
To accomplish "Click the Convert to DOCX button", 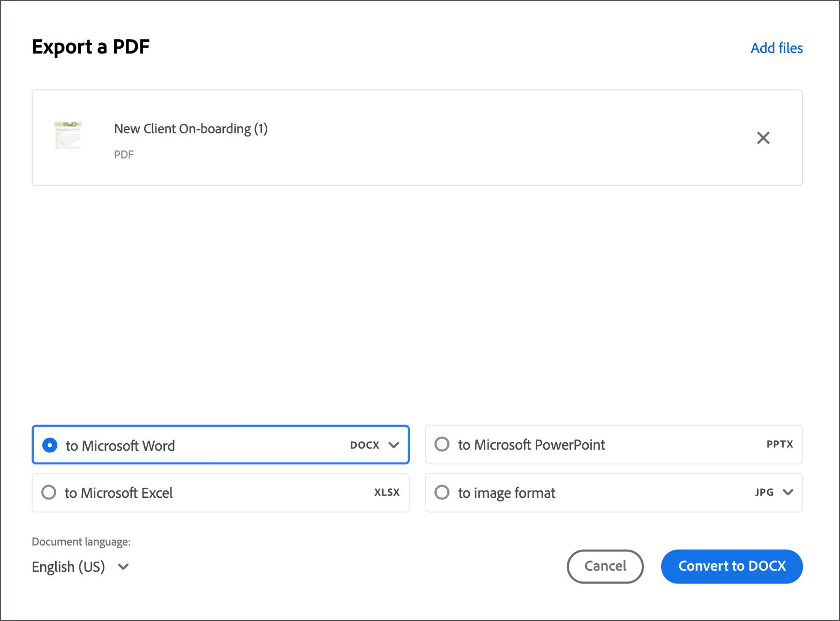I will (x=732, y=566).
